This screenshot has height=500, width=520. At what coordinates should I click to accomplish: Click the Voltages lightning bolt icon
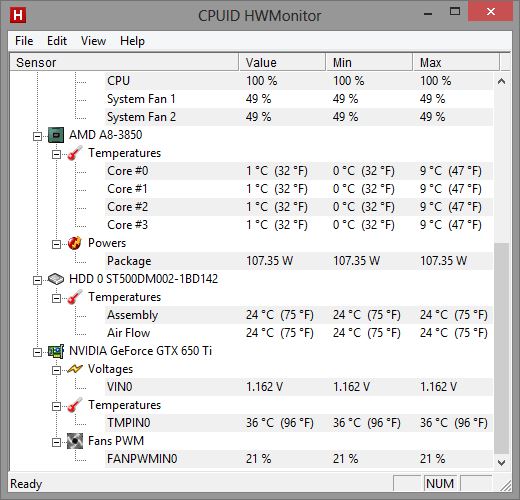click(75, 369)
